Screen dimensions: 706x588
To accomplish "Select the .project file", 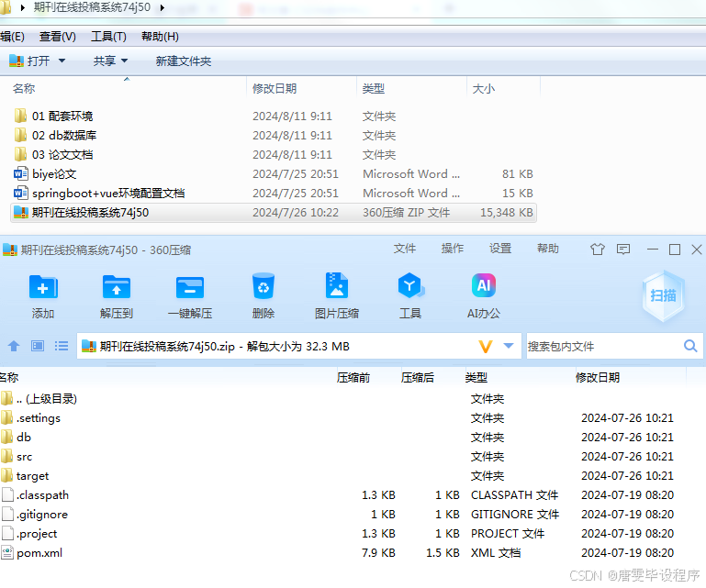I will (x=28, y=534).
